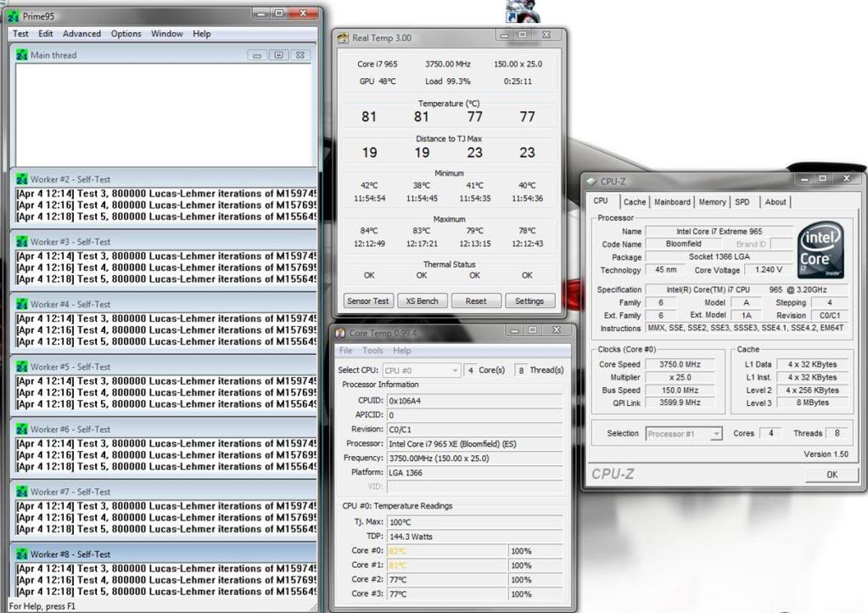Click the Main thread window icon
The width and height of the screenshot is (868, 613).
22,55
